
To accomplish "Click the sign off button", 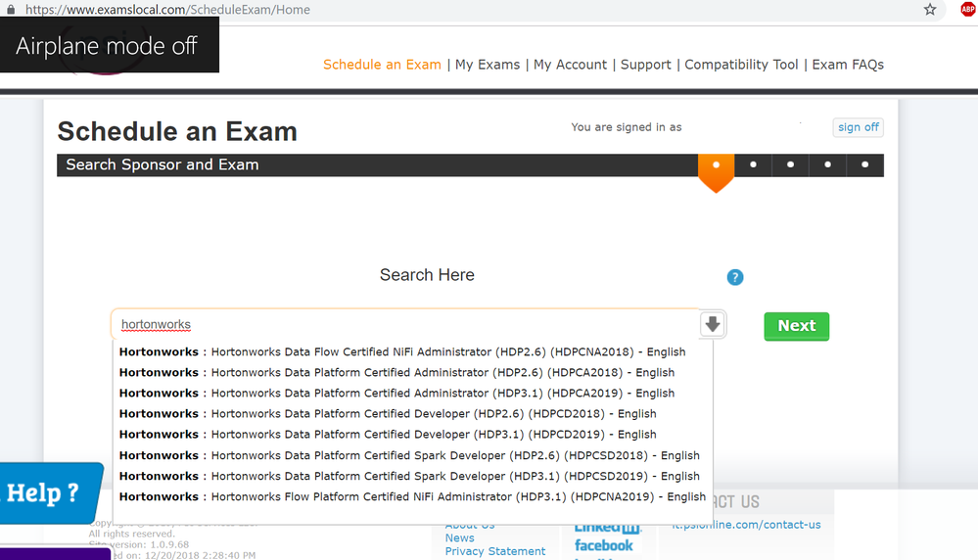I will tap(859, 127).
